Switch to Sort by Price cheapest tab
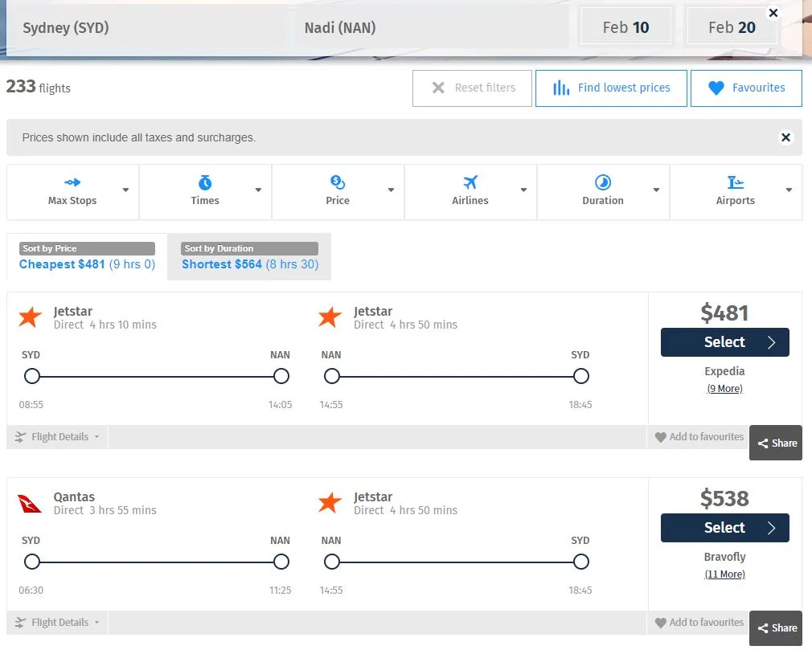812x654 pixels. tap(87, 256)
